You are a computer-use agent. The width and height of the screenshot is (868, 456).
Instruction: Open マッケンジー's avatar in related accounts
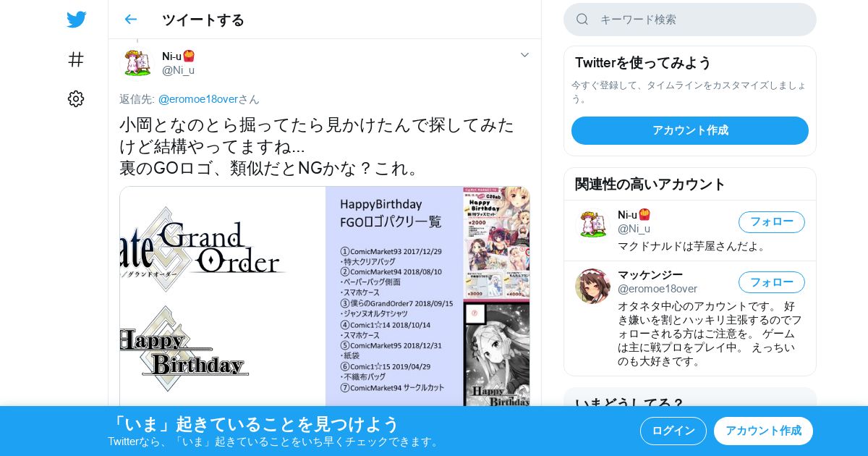pyautogui.click(x=592, y=286)
